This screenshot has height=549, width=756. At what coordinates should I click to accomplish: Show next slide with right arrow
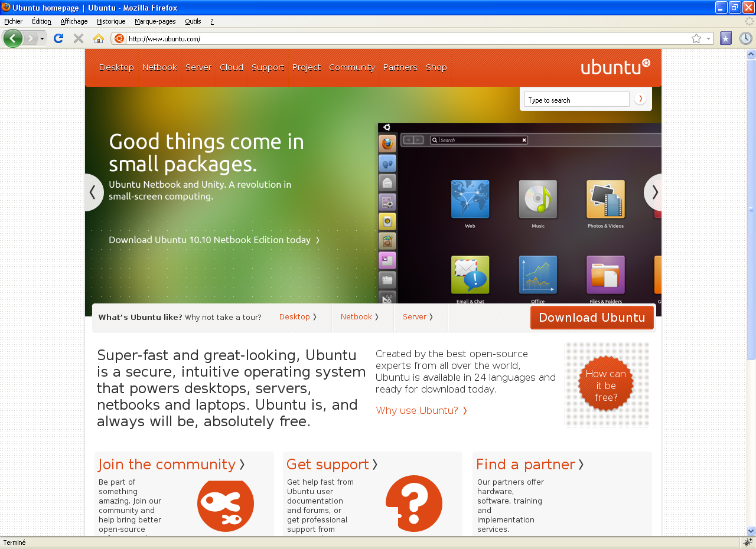[654, 192]
